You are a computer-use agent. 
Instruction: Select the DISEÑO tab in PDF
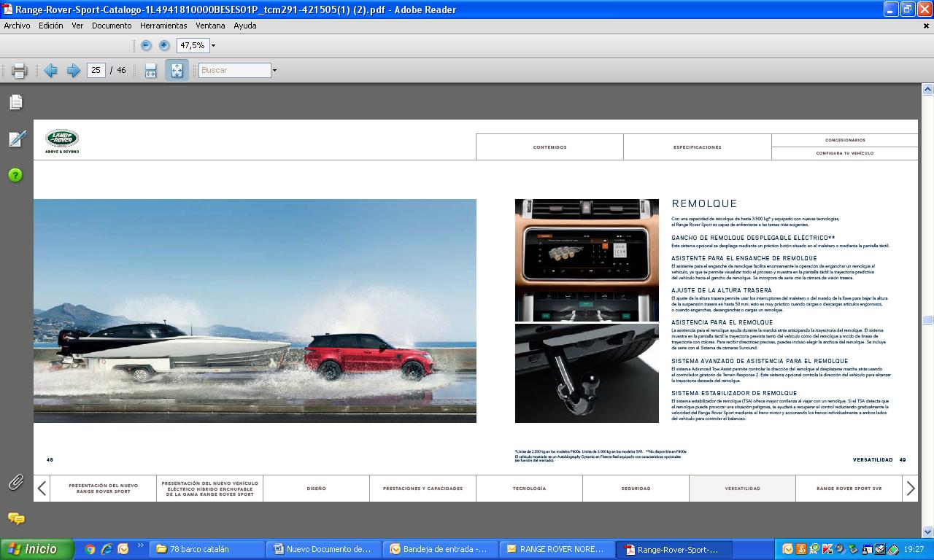(317, 489)
